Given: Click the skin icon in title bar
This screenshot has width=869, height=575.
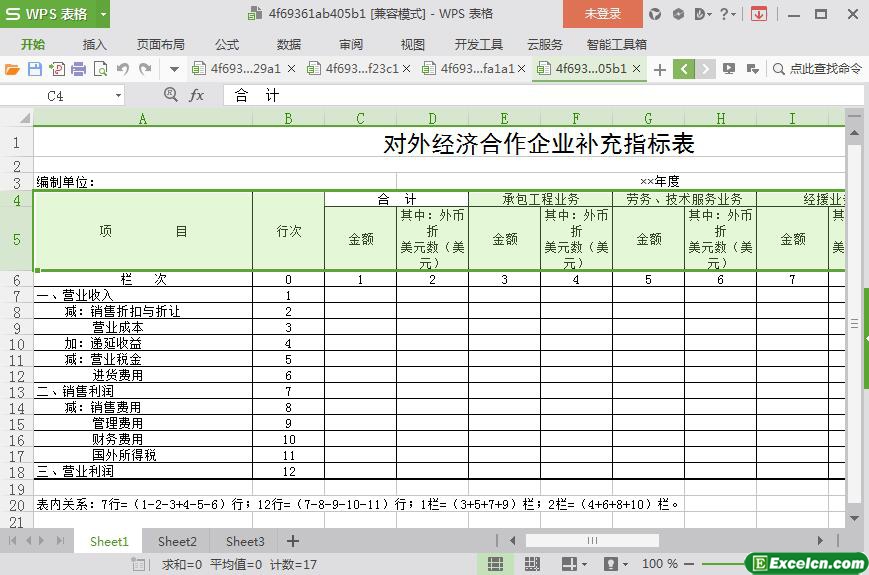Looking at the screenshot, I should pos(655,14).
